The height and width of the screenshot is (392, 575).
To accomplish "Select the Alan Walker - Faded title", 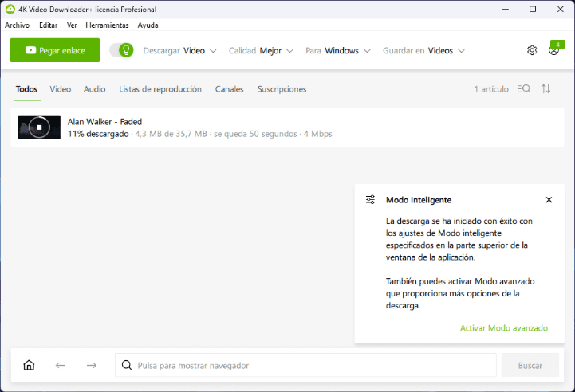I will pos(105,122).
